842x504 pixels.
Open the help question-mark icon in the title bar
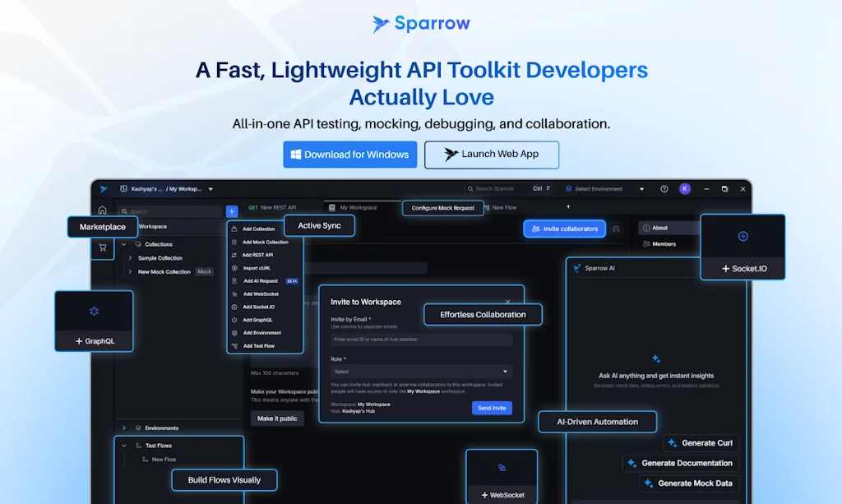click(x=664, y=188)
